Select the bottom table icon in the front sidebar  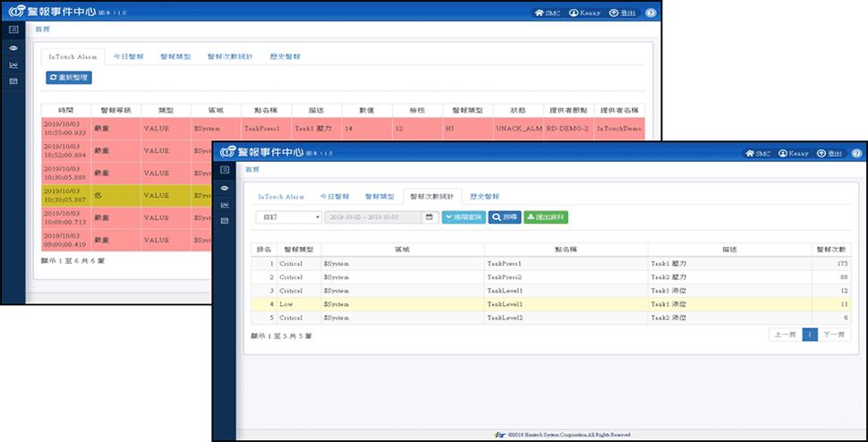225,220
